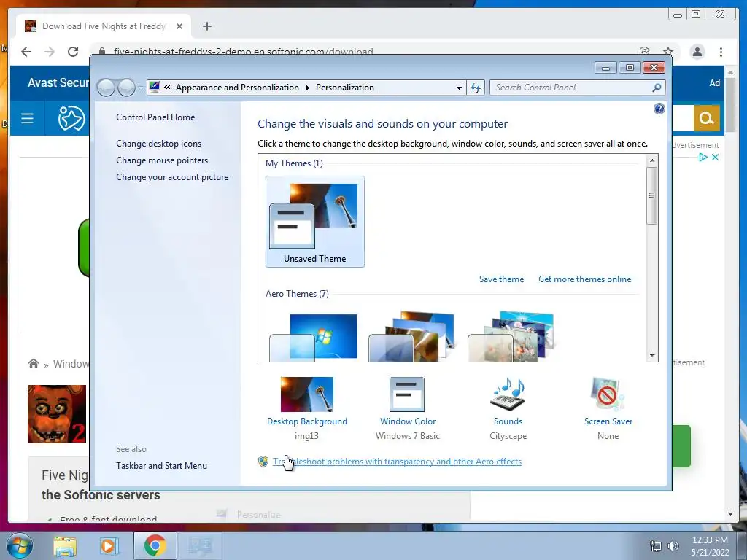Open the Screen Saver settings icon
The height and width of the screenshot is (560, 747).
[608, 394]
